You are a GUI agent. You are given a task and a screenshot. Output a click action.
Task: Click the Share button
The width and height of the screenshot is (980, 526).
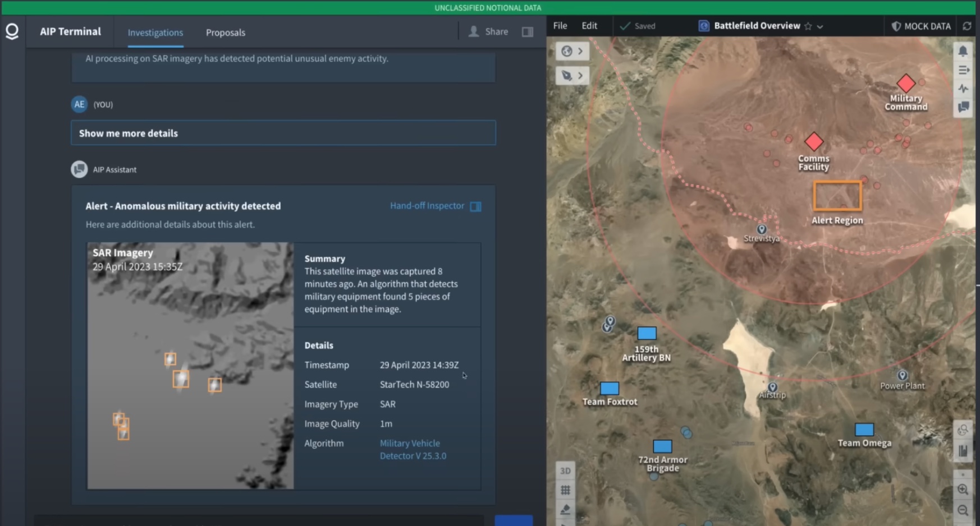[489, 32]
